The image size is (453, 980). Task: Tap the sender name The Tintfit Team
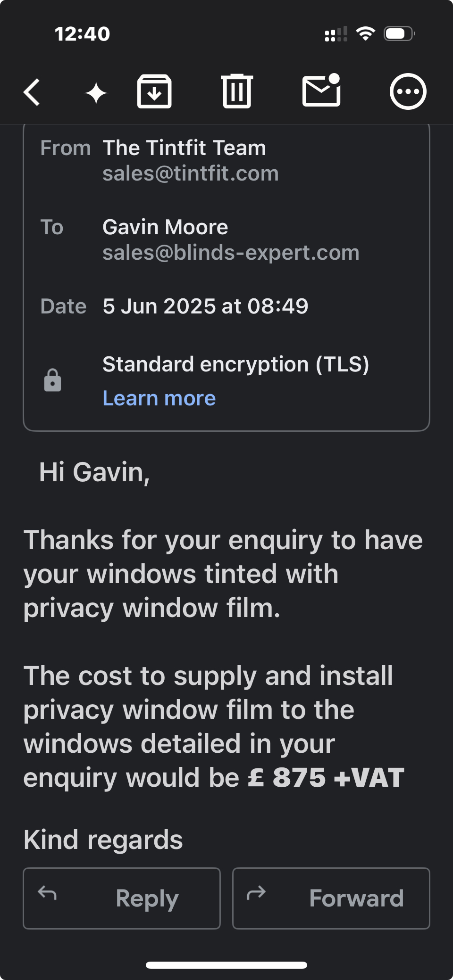(x=184, y=148)
